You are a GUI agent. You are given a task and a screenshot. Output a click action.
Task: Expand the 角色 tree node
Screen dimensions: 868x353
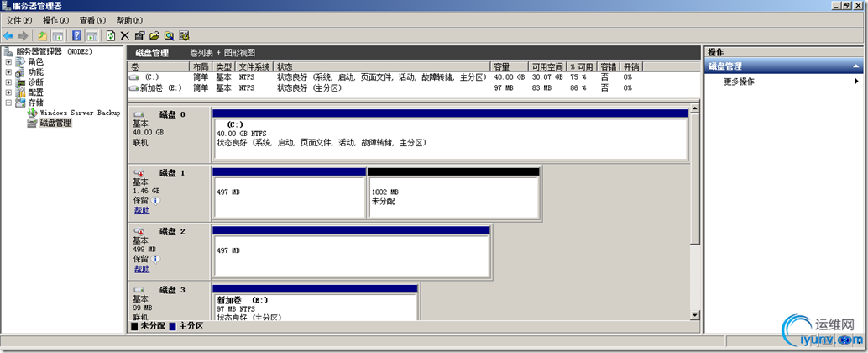pyautogui.click(x=8, y=62)
